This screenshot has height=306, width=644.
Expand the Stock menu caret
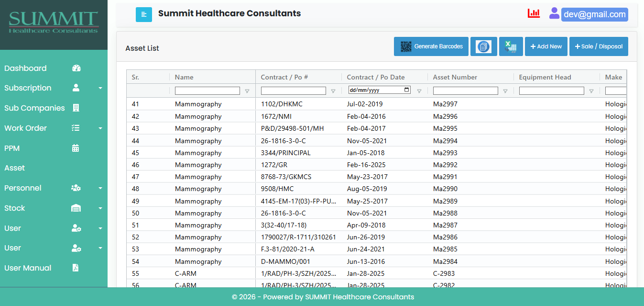pos(100,209)
